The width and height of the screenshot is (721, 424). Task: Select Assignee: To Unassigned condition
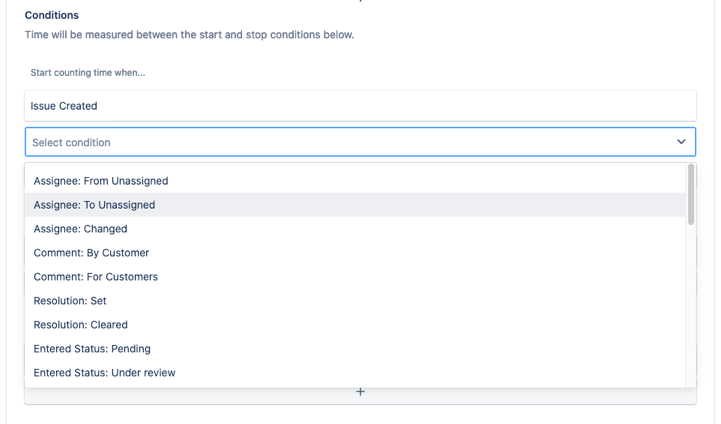click(95, 205)
